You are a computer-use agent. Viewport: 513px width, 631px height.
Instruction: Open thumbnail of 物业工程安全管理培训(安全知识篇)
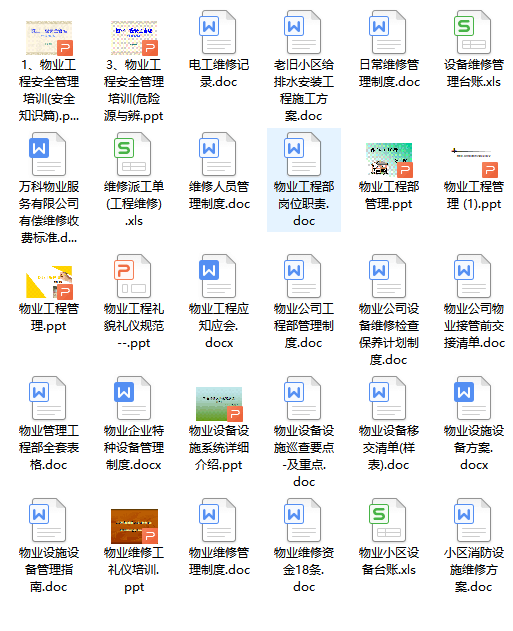click(x=49, y=38)
